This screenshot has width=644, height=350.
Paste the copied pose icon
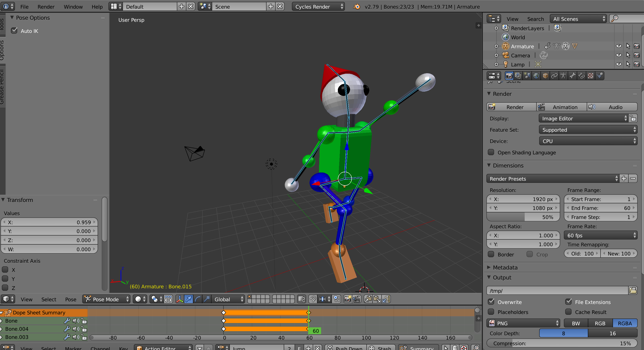(377, 299)
